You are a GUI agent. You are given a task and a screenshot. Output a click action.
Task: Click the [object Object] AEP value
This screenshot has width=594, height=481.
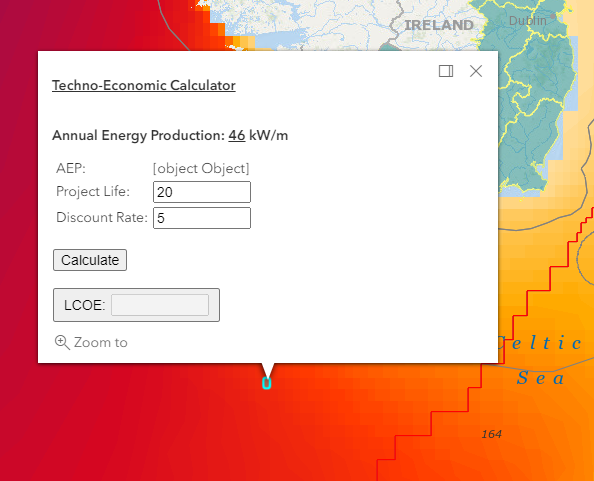click(201, 169)
